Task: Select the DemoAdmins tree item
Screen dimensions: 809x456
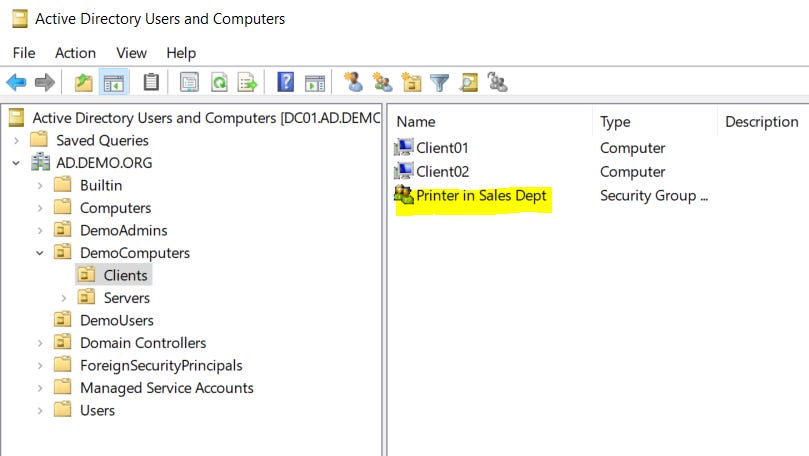Action: point(124,230)
